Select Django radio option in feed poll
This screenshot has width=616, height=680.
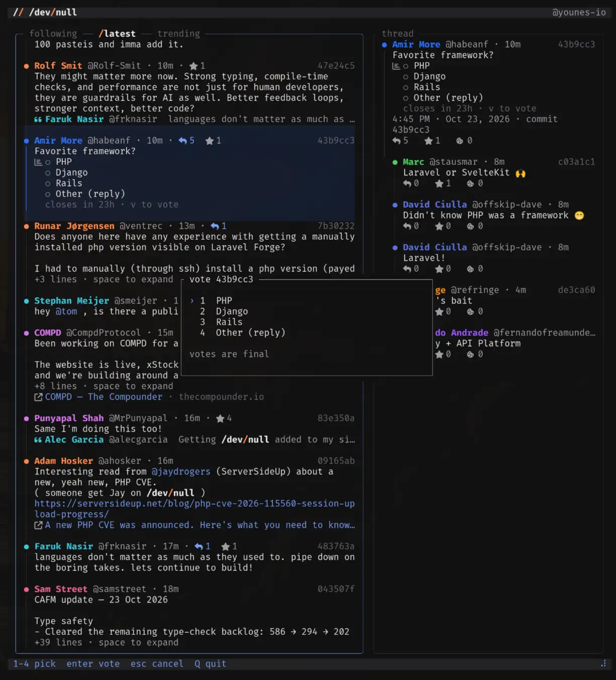[x=48, y=173]
